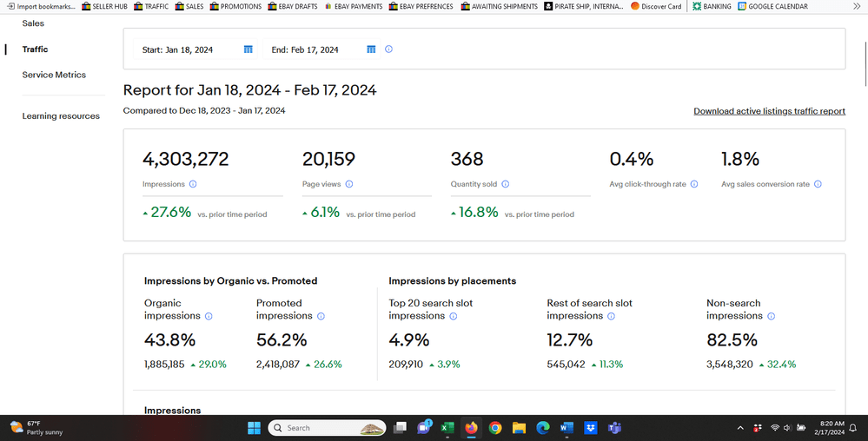Click the Import bookmarks item
Image resolution: width=868 pixels, height=441 pixels.
[x=41, y=6]
